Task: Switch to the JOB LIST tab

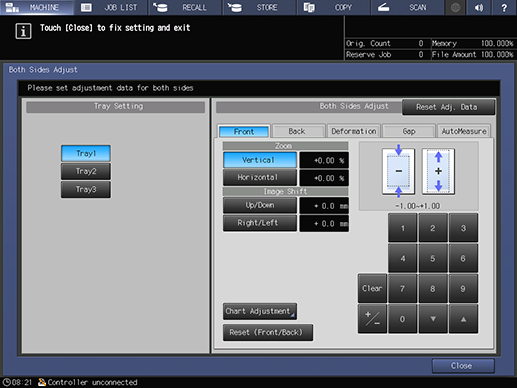Action: pyautogui.click(x=111, y=7)
